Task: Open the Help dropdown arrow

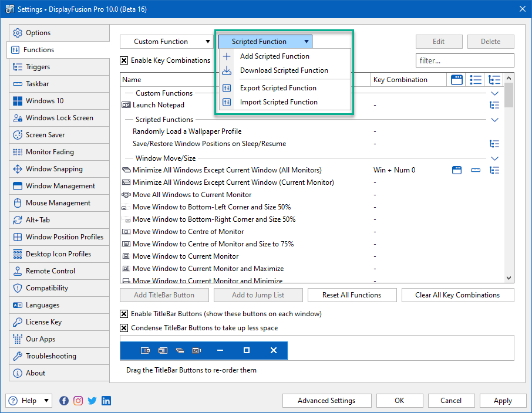Action: 46,401
